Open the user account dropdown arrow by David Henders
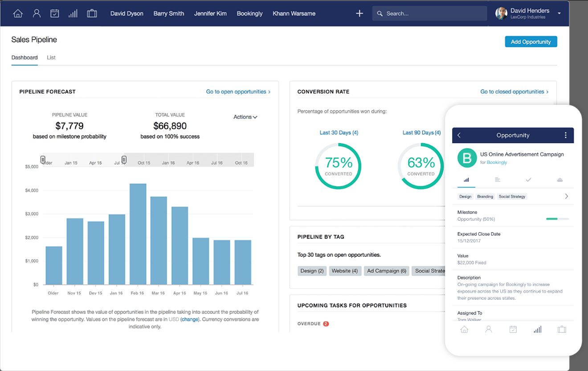The height and width of the screenshot is (371, 588). [559, 13]
